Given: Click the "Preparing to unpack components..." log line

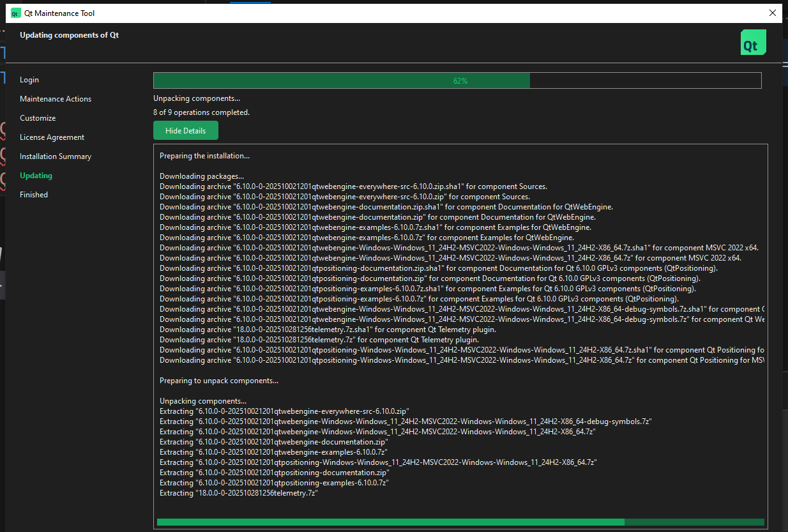Looking at the screenshot, I should click(219, 381).
